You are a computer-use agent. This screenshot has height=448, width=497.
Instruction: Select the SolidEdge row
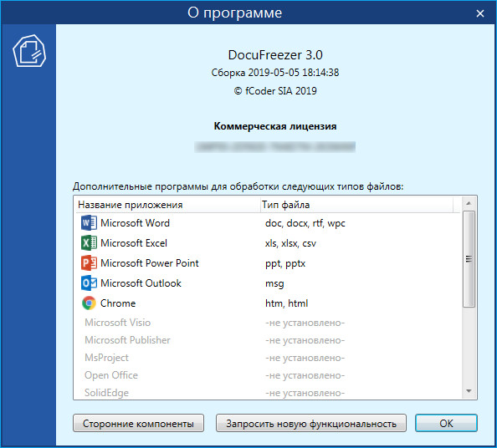[x=268, y=393]
